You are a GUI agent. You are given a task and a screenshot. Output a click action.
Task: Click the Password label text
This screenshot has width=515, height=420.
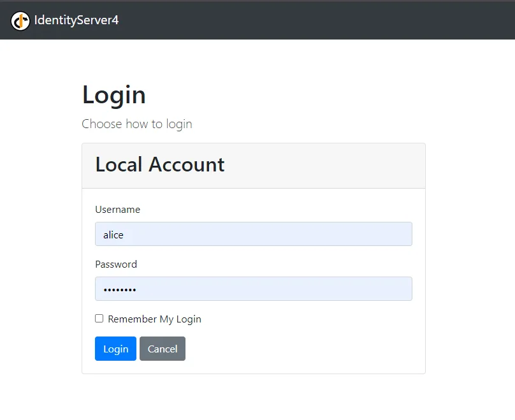click(116, 264)
